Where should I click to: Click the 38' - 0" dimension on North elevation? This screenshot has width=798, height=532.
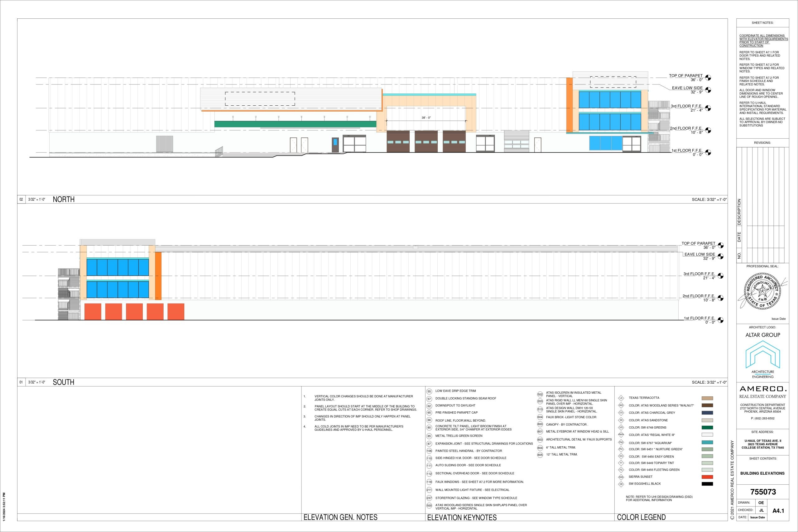click(x=426, y=118)
